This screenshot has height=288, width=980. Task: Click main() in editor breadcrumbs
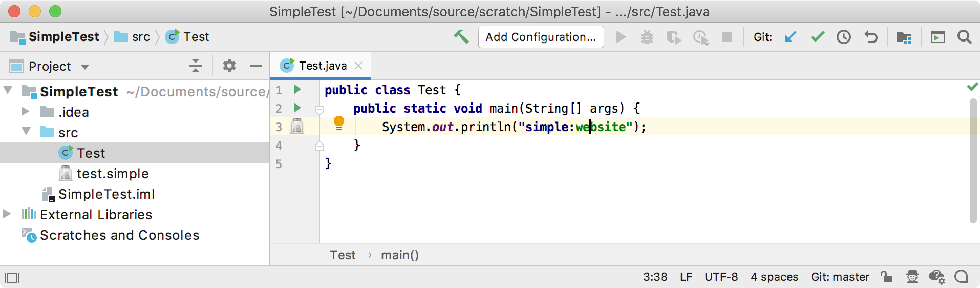click(x=400, y=255)
